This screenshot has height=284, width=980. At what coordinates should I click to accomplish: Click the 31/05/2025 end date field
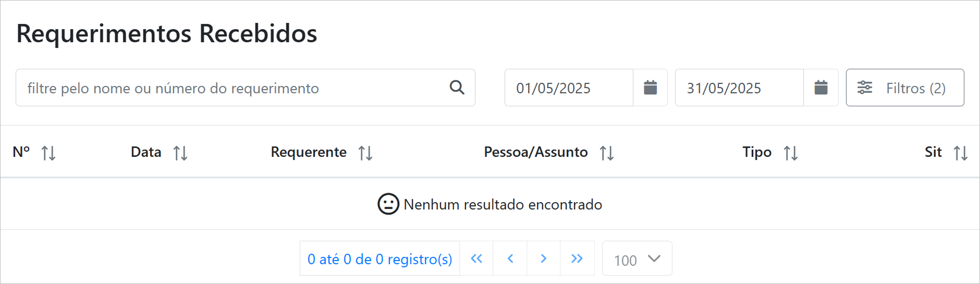(x=739, y=88)
